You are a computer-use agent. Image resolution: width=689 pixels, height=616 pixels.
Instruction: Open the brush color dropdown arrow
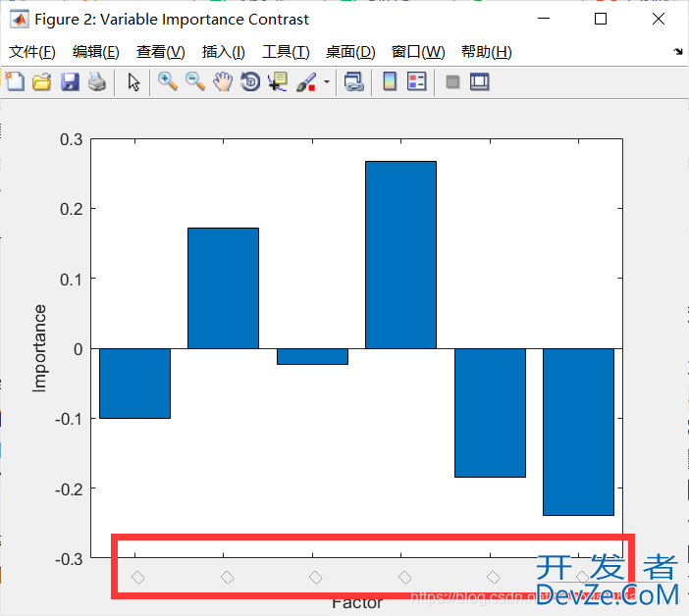[x=327, y=82]
